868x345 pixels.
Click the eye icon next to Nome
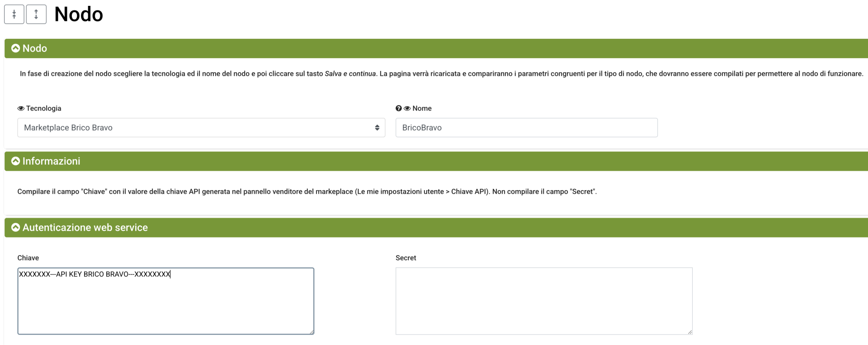(x=407, y=108)
